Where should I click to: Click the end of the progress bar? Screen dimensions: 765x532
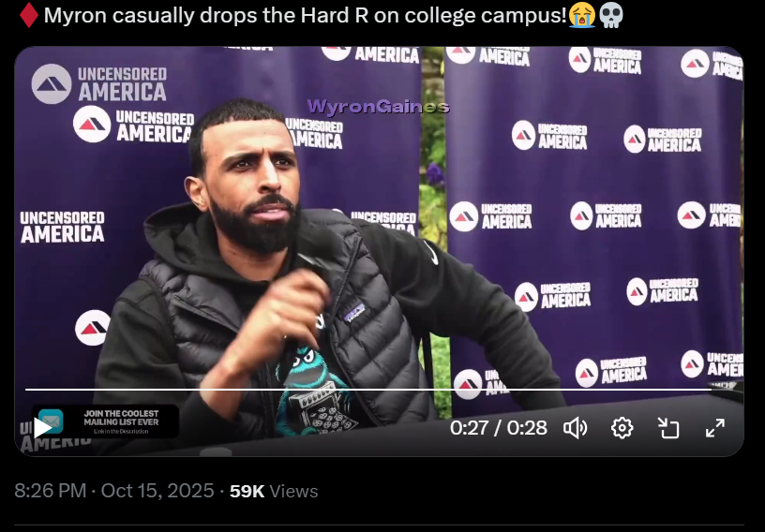click(x=711, y=389)
